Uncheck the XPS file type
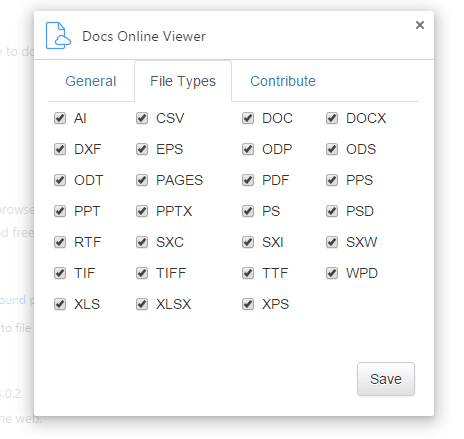Screen dimensions: 464x439 pyautogui.click(x=248, y=304)
